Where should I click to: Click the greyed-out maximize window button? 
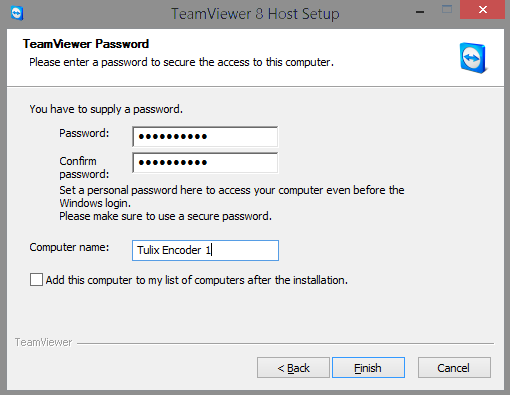[447, 10]
